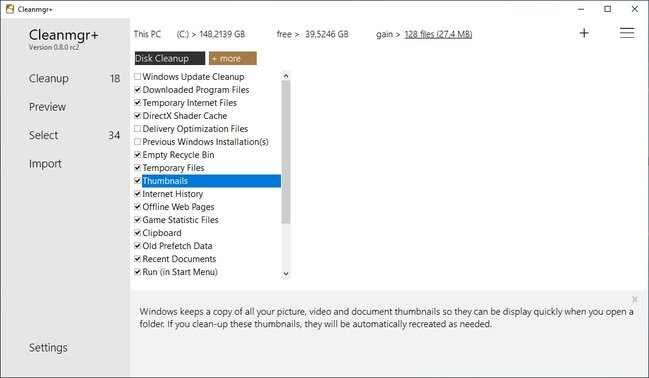
Task: Open Import from the sidebar
Action: [x=45, y=164]
